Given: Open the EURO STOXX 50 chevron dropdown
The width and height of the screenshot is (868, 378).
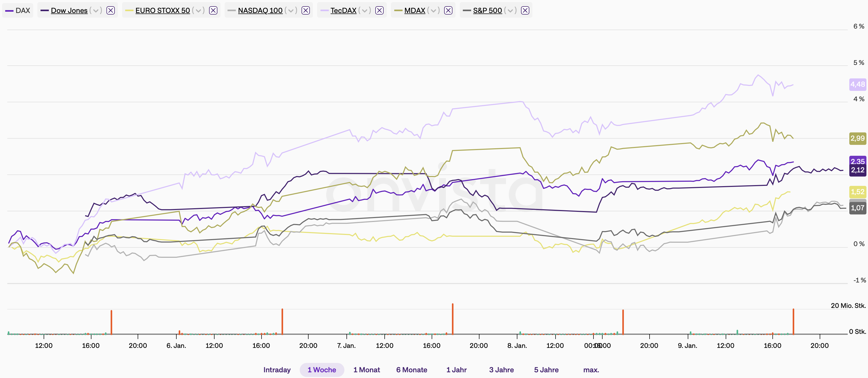Looking at the screenshot, I should point(198,10).
